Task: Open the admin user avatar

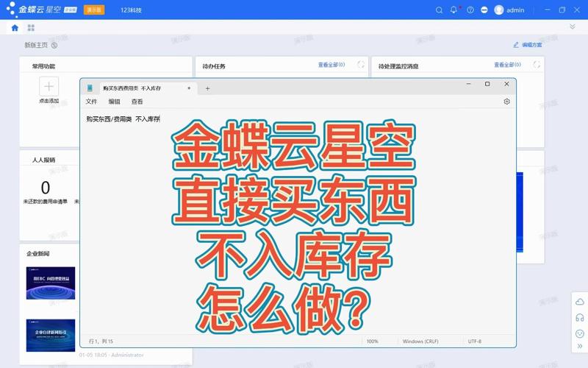Action: click(x=499, y=10)
